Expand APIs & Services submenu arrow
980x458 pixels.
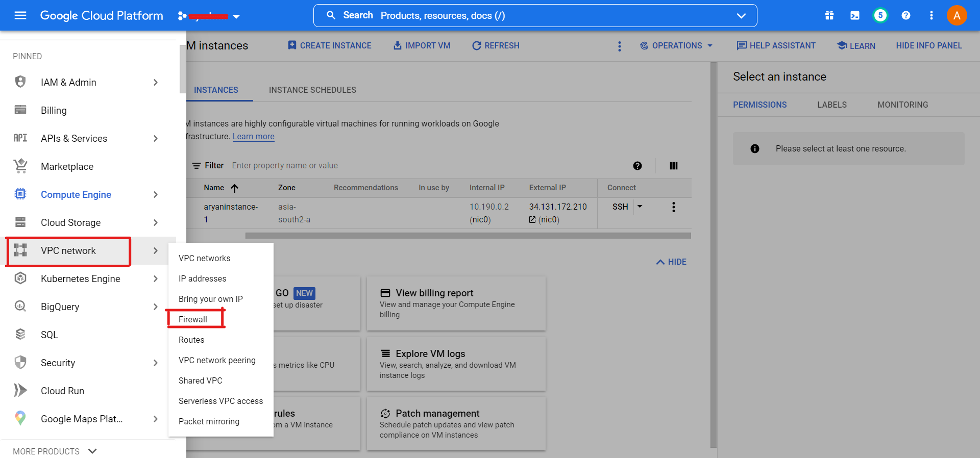click(x=156, y=138)
